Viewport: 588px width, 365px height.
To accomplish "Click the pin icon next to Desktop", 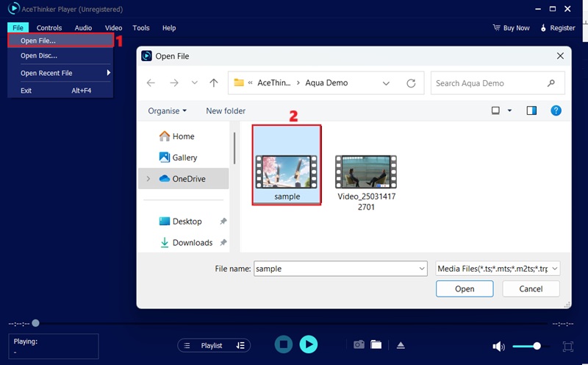I will pos(223,222).
